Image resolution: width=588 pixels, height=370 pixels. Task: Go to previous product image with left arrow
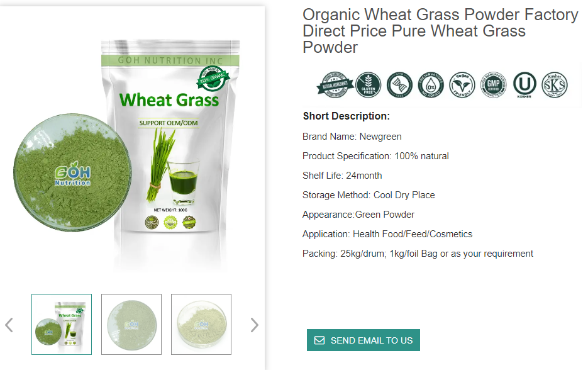(x=9, y=325)
